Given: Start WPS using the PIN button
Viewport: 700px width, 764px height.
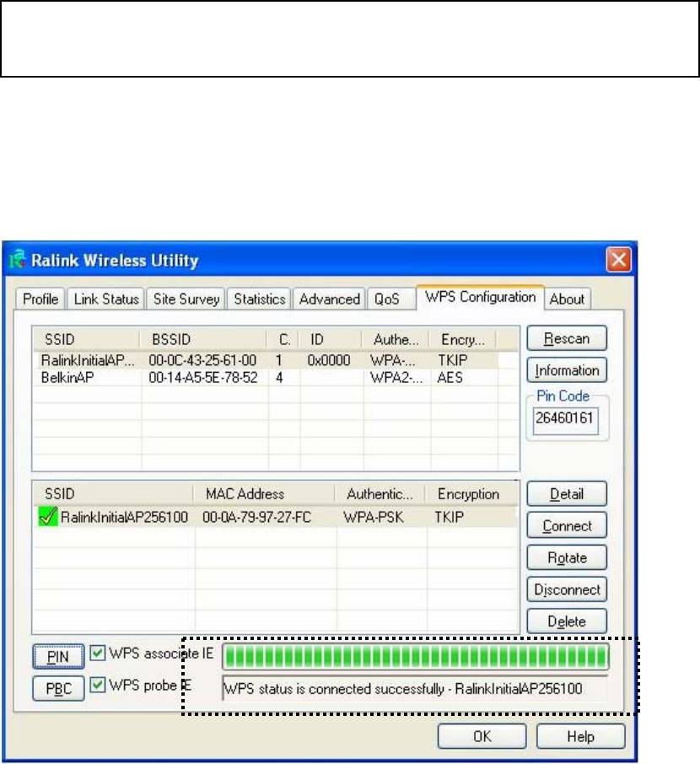Looking at the screenshot, I should click(x=58, y=657).
